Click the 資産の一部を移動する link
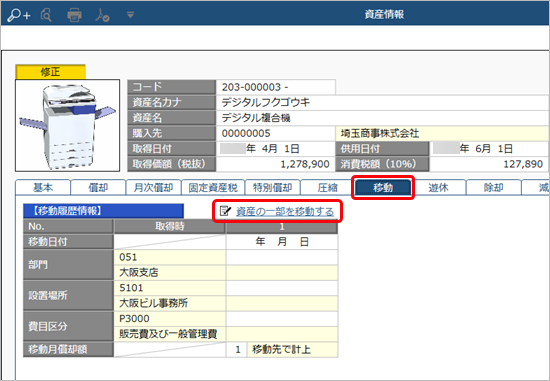The width and height of the screenshot is (550, 381). pyautogui.click(x=284, y=212)
